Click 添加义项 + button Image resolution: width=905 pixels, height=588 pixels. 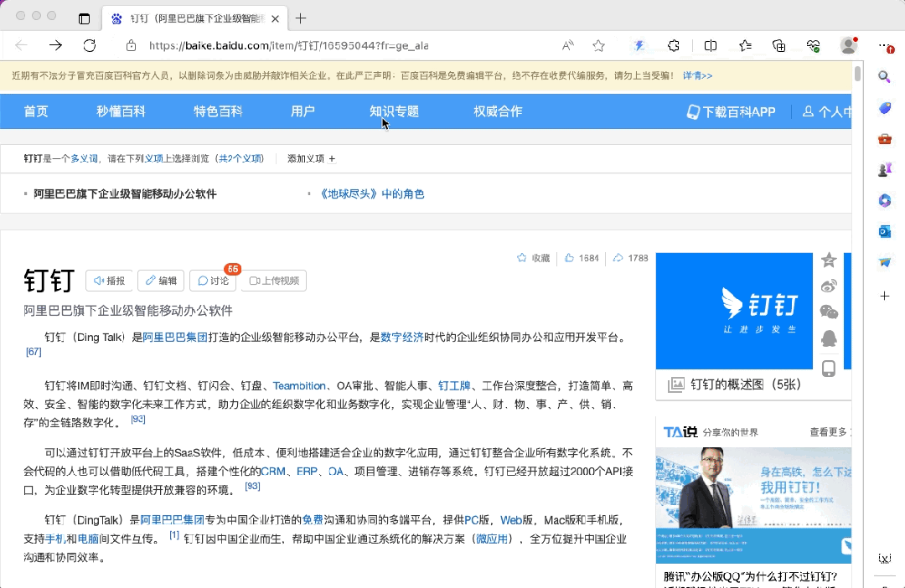pos(311,158)
